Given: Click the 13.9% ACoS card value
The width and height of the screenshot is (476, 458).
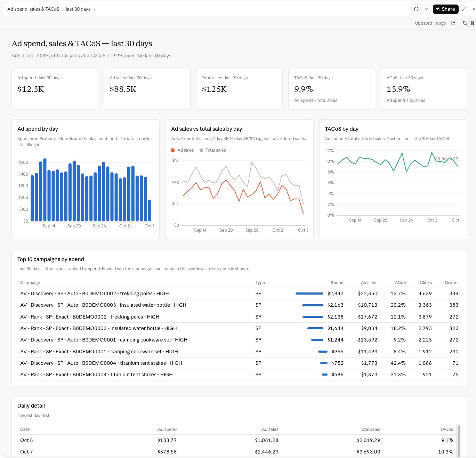Looking at the screenshot, I should point(398,89).
